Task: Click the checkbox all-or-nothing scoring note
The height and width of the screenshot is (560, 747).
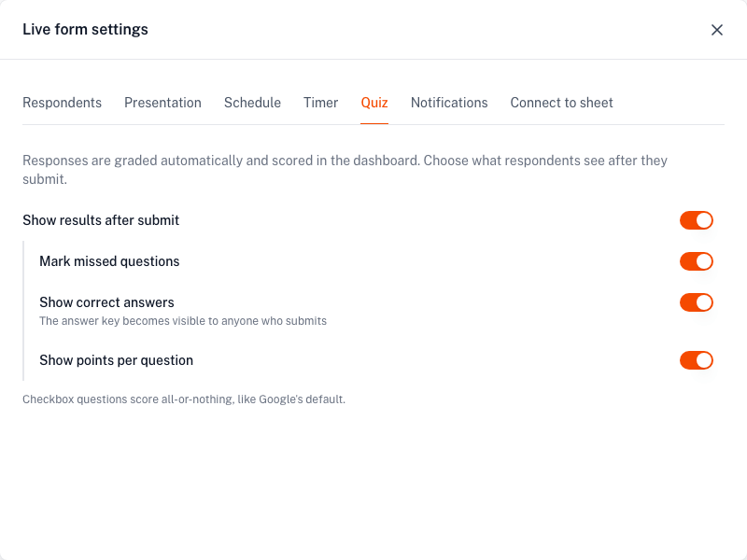Action: click(184, 399)
